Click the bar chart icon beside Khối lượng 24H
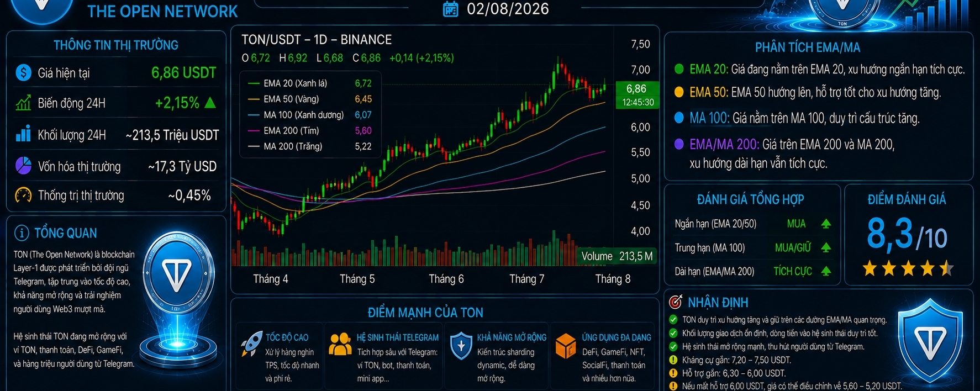The image size is (980, 391). pos(23,134)
